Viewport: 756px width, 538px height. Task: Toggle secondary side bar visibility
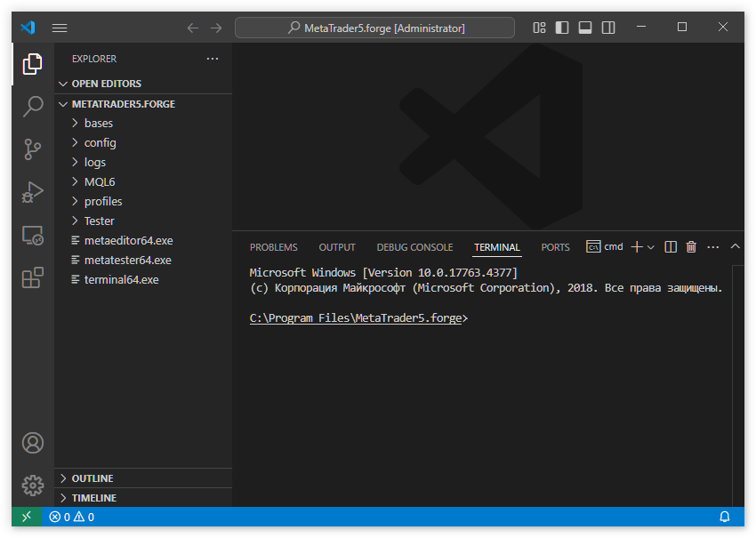coord(608,28)
